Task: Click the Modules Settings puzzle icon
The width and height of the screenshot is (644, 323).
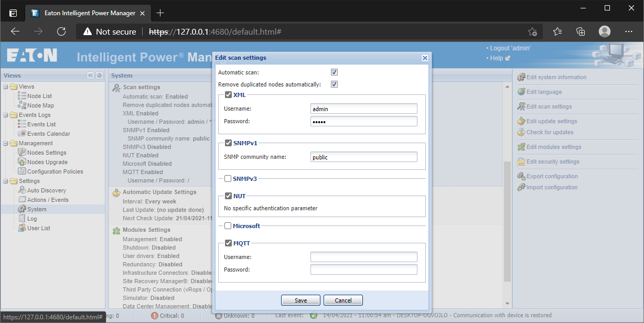Action: coord(116,230)
